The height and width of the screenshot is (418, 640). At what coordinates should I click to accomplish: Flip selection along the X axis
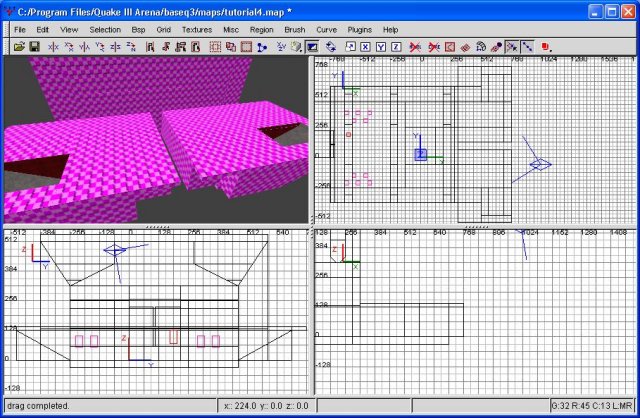tap(53, 47)
